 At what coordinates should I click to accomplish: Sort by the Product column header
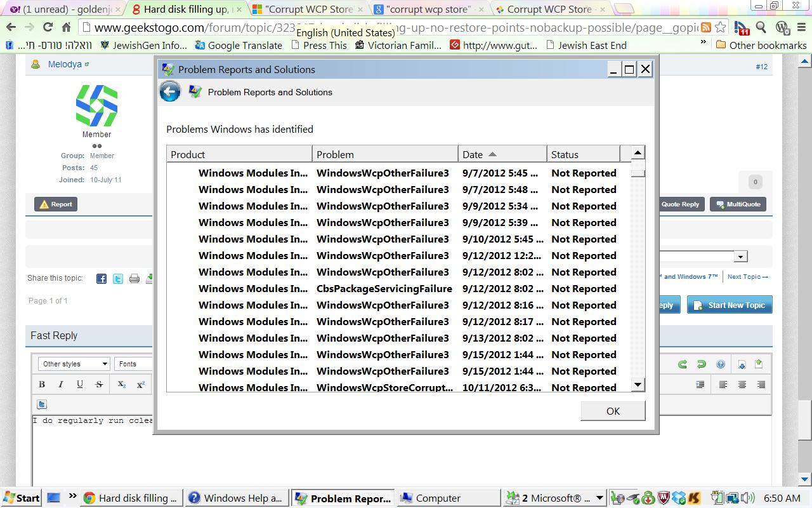tap(240, 154)
